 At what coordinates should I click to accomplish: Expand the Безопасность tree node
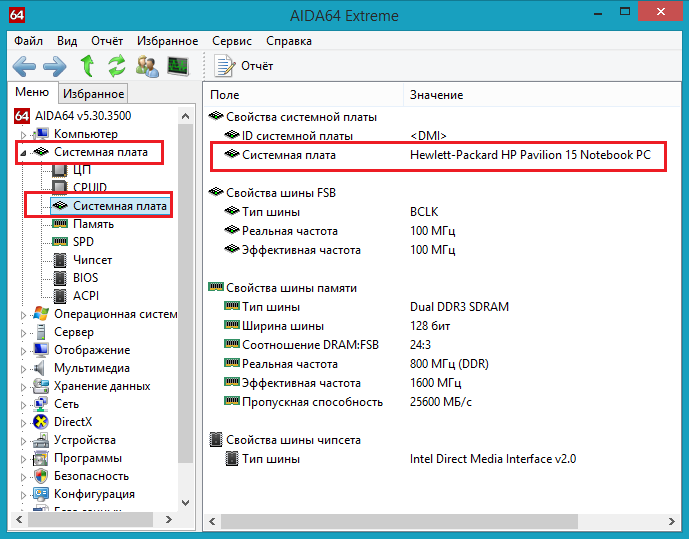pos(23,477)
